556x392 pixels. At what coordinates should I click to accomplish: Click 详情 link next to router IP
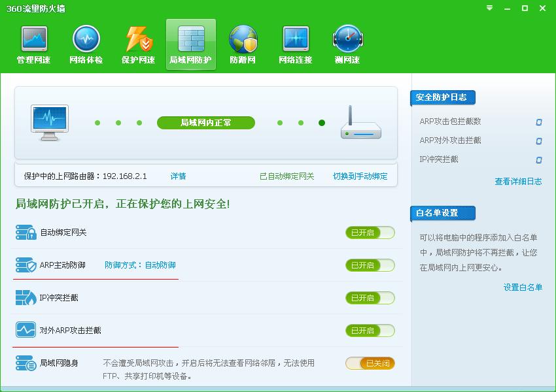click(178, 176)
